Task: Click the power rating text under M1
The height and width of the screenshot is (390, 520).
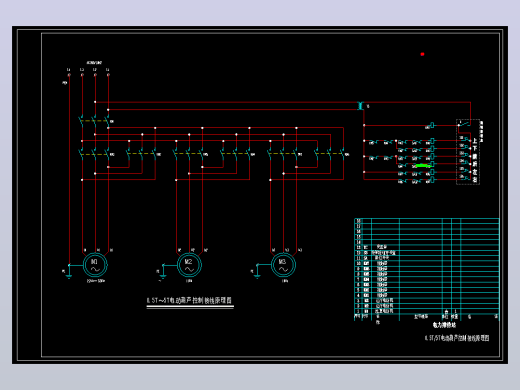Action: pos(96,281)
